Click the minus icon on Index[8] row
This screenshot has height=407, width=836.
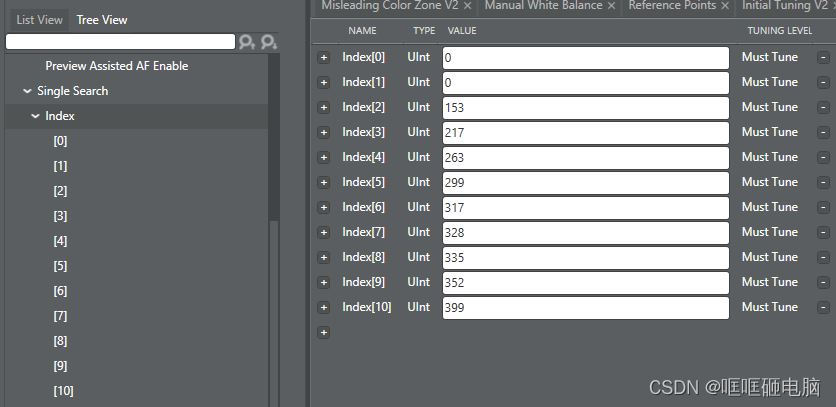[x=823, y=258]
